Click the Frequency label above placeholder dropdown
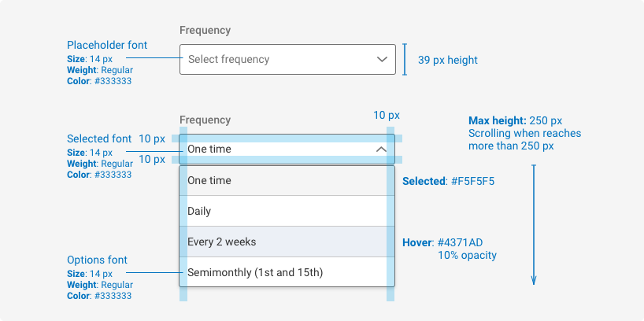The image size is (644, 321). click(205, 31)
